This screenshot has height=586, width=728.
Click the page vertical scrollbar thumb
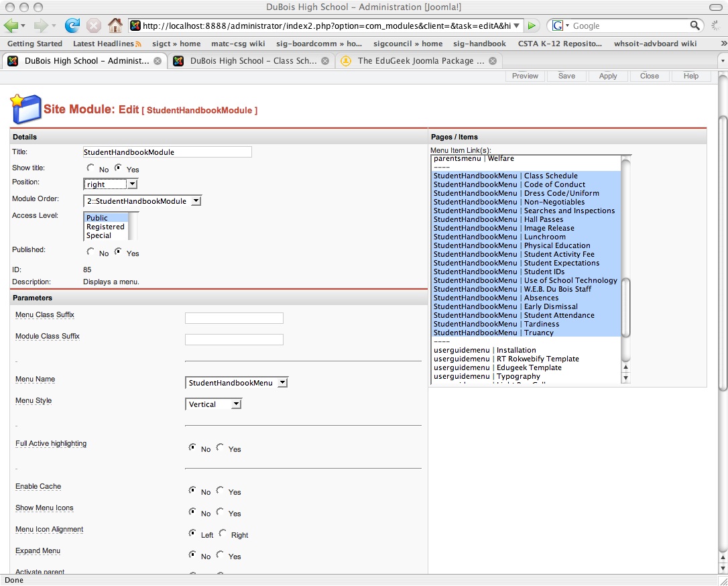click(x=723, y=253)
